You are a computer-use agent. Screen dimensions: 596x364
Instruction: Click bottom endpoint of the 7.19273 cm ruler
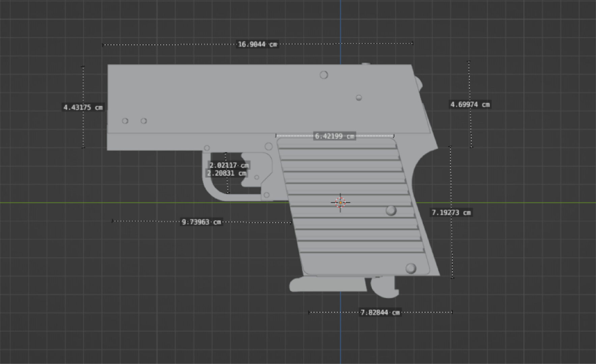click(x=452, y=278)
